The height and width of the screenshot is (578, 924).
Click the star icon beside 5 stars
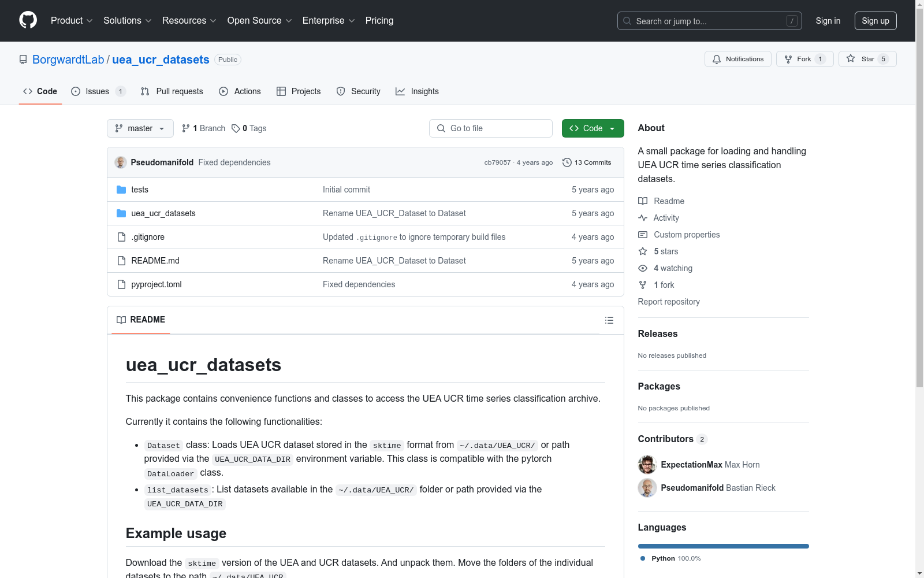click(x=643, y=251)
